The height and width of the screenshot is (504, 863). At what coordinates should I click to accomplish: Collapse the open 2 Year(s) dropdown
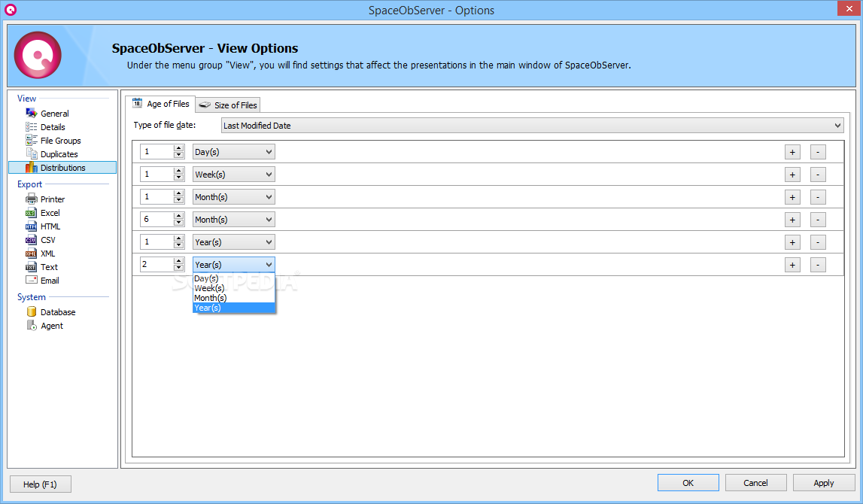[233, 265]
